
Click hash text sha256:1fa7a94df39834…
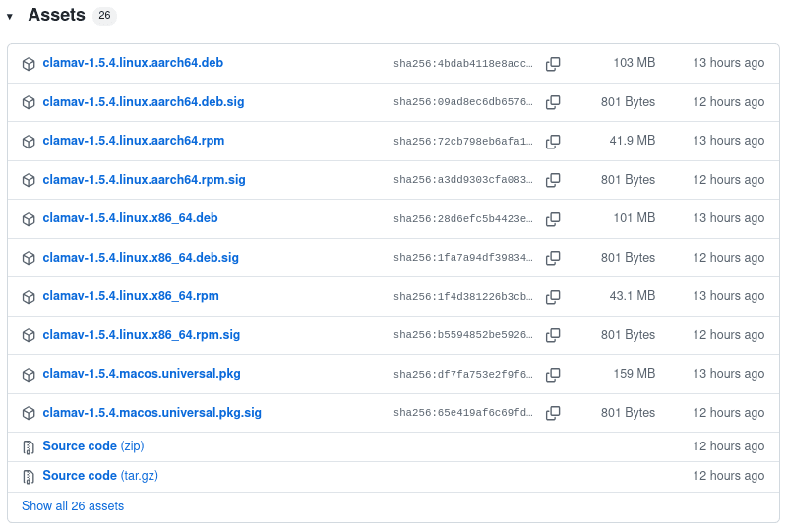point(462,257)
